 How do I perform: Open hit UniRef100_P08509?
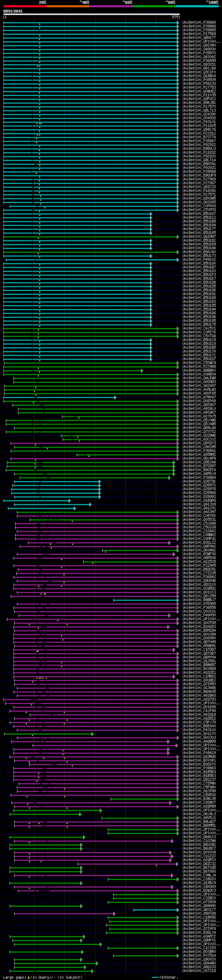click(199, 80)
